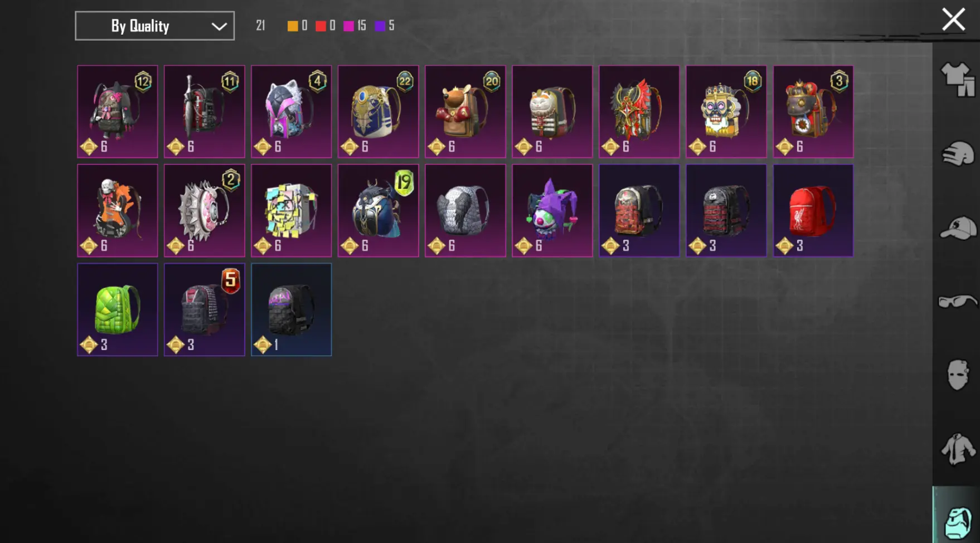Select the purple jester clown backpack
This screenshot has height=543, width=980.
[552, 211]
